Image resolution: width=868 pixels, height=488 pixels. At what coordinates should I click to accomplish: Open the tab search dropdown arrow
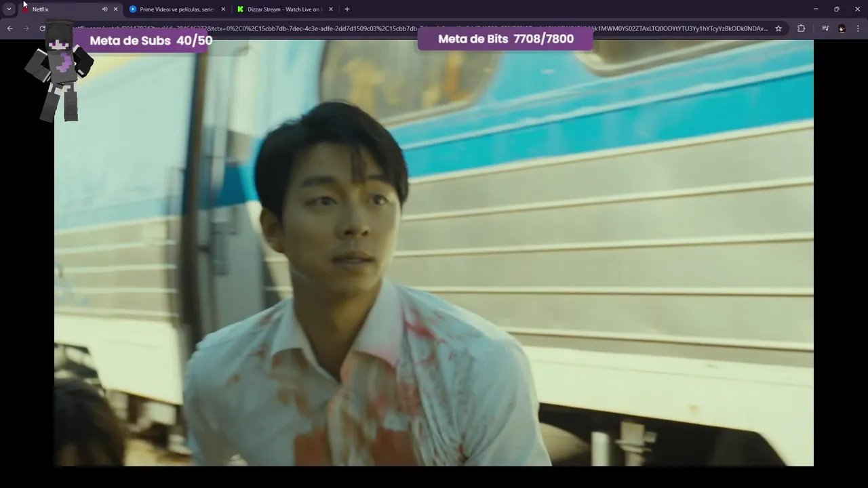(x=9, y=9)
